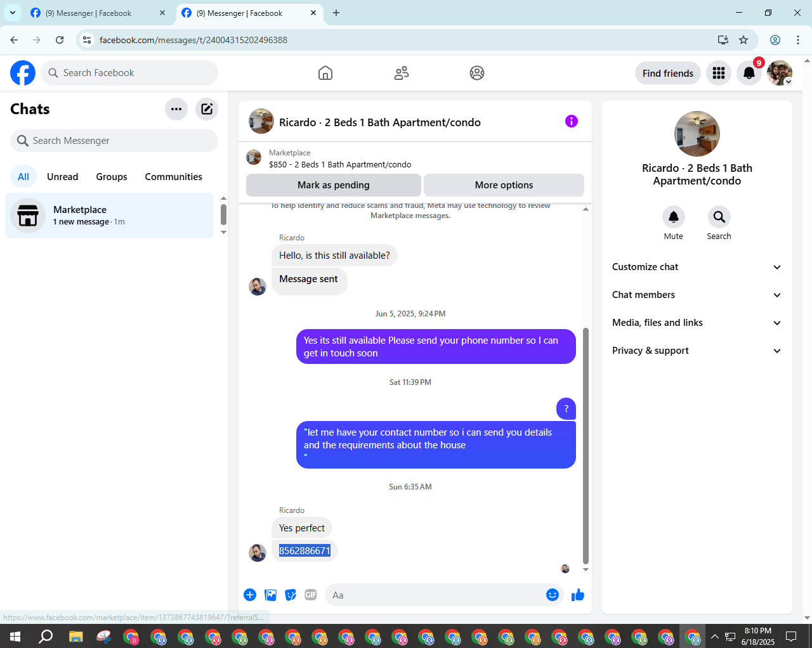812x648 pixels.
Task: Click the "Yes perfect" message
Action: point(302,528)
